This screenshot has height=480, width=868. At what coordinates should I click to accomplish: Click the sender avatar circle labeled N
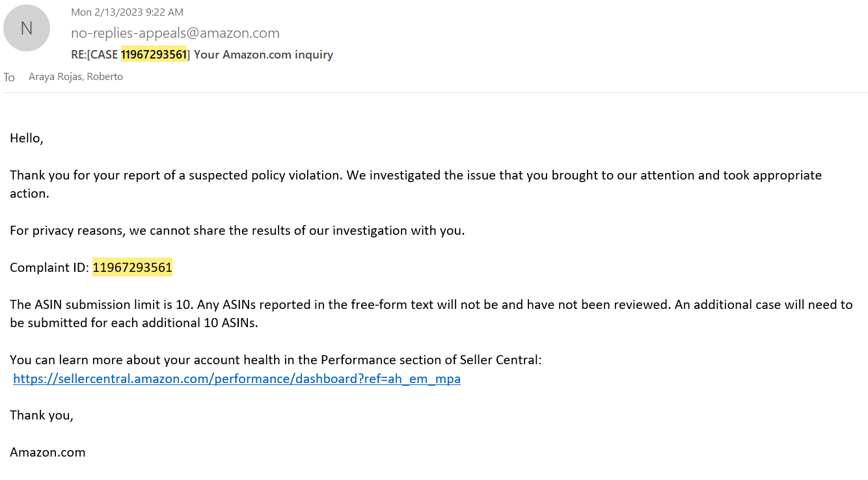(27, 28)
